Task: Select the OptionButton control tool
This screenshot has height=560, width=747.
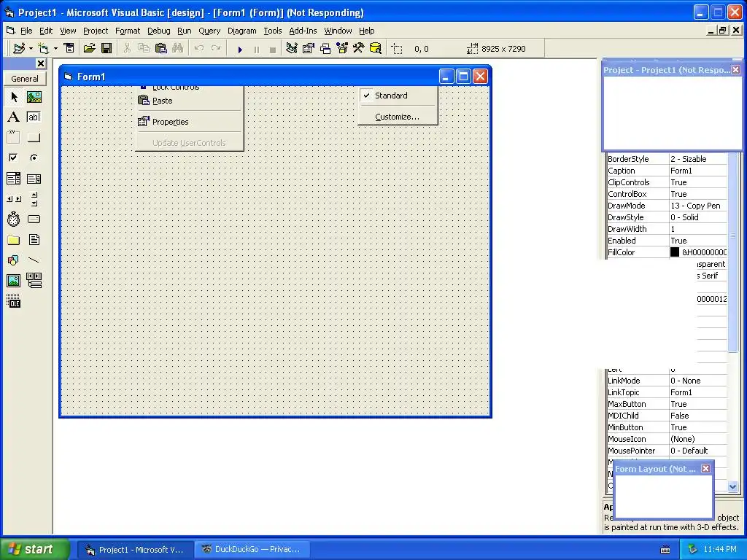Action: [34, 157]
